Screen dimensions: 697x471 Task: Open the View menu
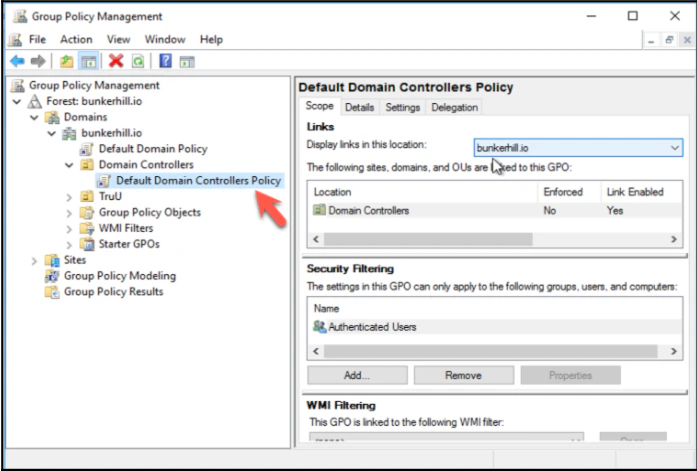[118, 40]
